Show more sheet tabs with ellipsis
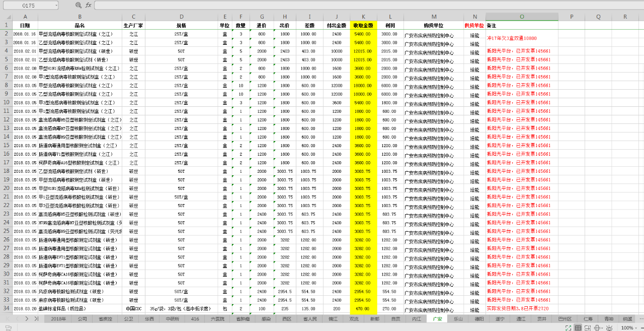This screenshot has height=331, width=644. (x=640, y=319)
